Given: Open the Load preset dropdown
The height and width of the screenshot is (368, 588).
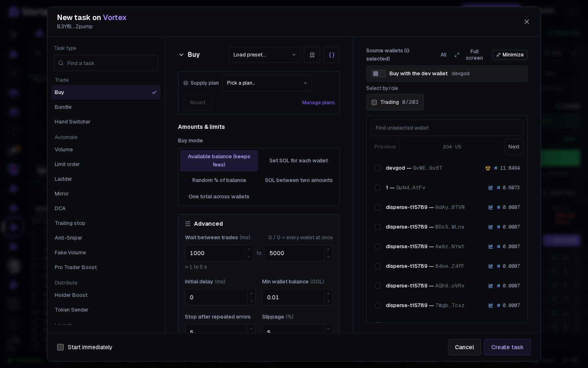Looking at the screenshot, I should tap(265, 55).
